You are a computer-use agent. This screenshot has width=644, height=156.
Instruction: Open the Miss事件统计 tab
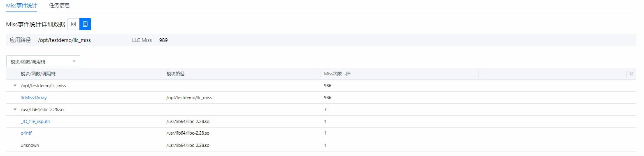click(22, 5)
